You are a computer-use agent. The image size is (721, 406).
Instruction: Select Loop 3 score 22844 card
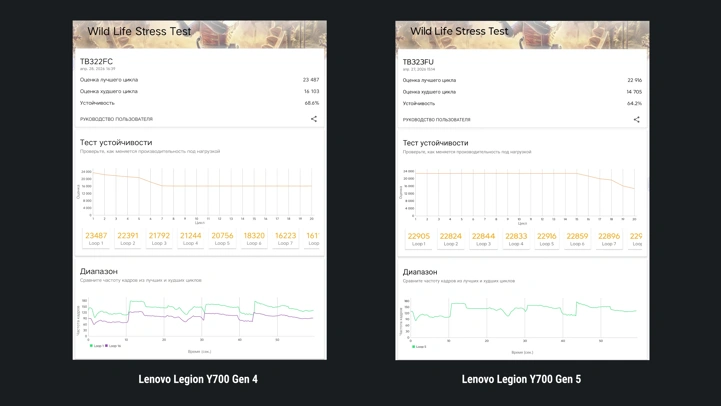pos(483,239)
